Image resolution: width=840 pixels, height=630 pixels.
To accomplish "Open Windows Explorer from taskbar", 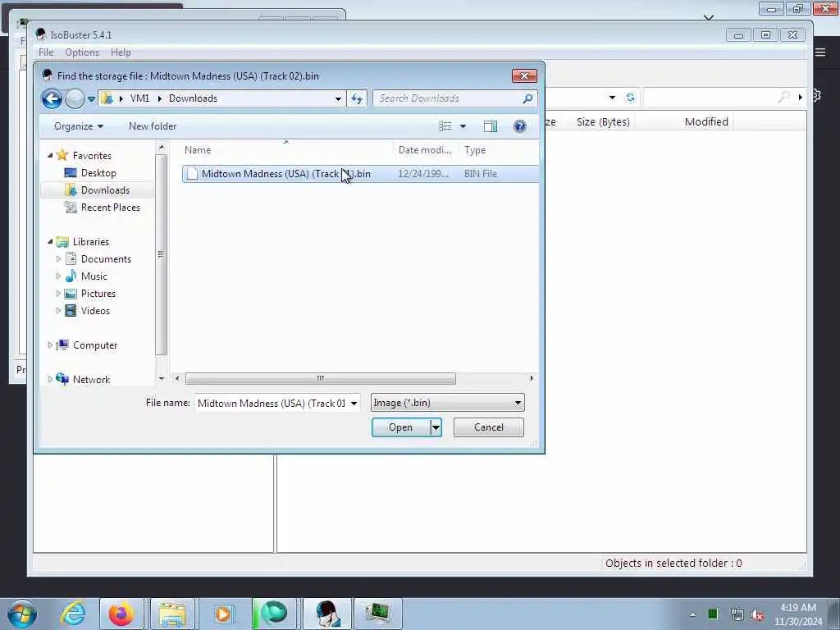I will tap(172, 614).
